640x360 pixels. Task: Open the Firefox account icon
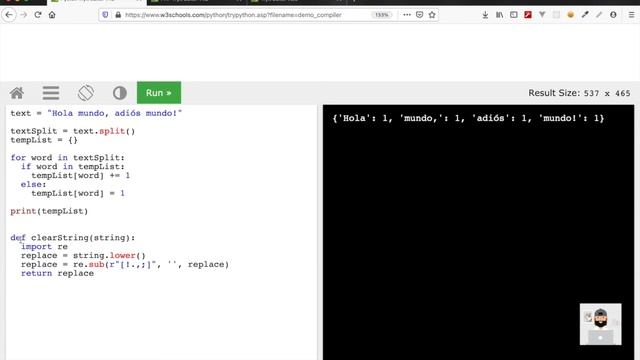pos(613,15)
